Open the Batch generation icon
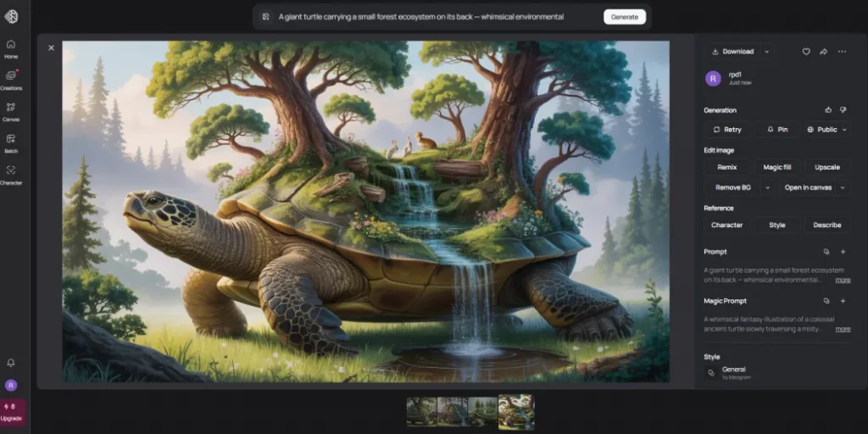 11,142
